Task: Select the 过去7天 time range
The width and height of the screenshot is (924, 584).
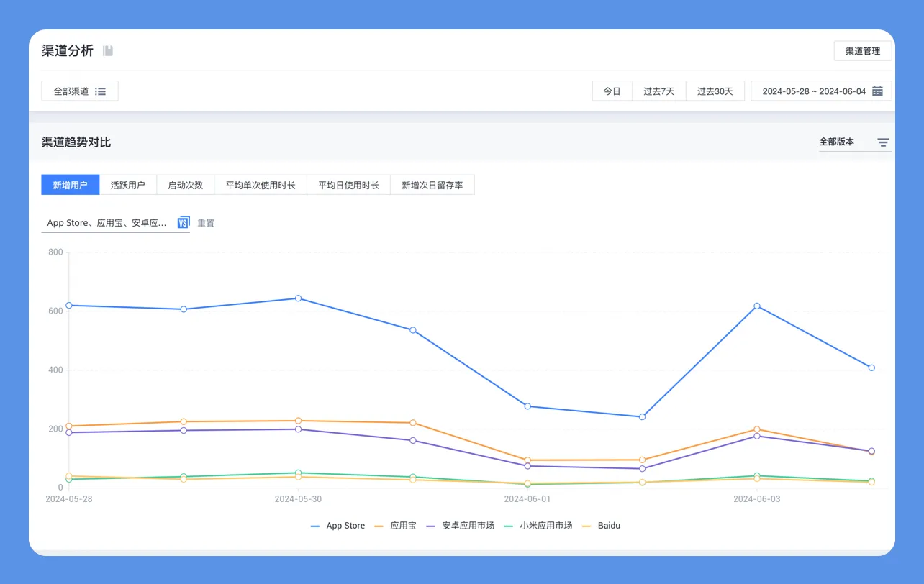Action: (x=659, y=91)
